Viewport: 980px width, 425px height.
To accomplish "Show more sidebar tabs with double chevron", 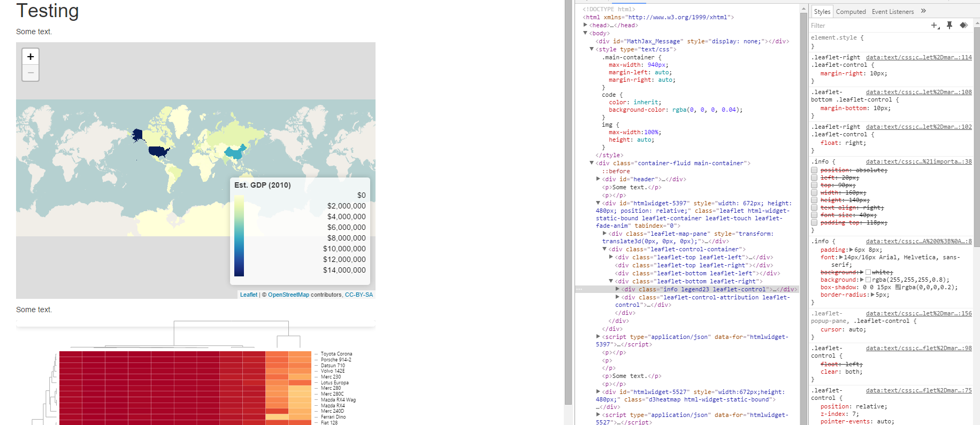I will click(923, 11).
